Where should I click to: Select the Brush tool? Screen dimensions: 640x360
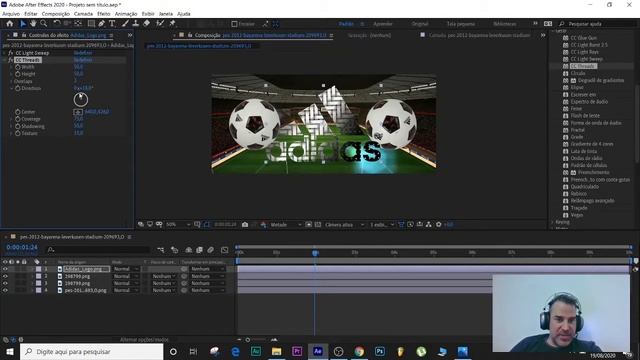pyautogui.click(x=125, y=24)
